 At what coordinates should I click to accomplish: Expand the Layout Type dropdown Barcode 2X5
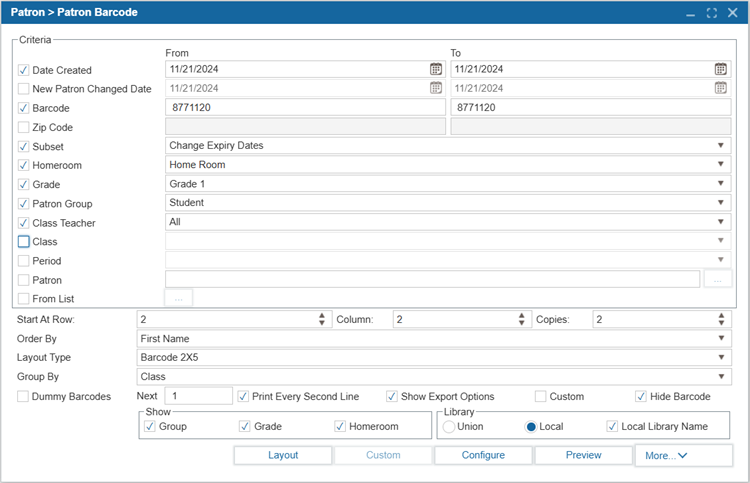[x=434, y=358]
